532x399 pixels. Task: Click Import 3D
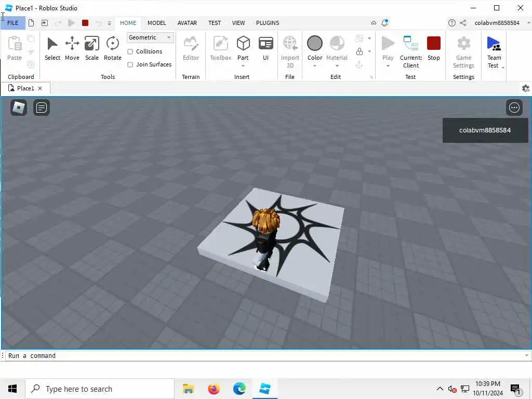[x=290, y=52]
